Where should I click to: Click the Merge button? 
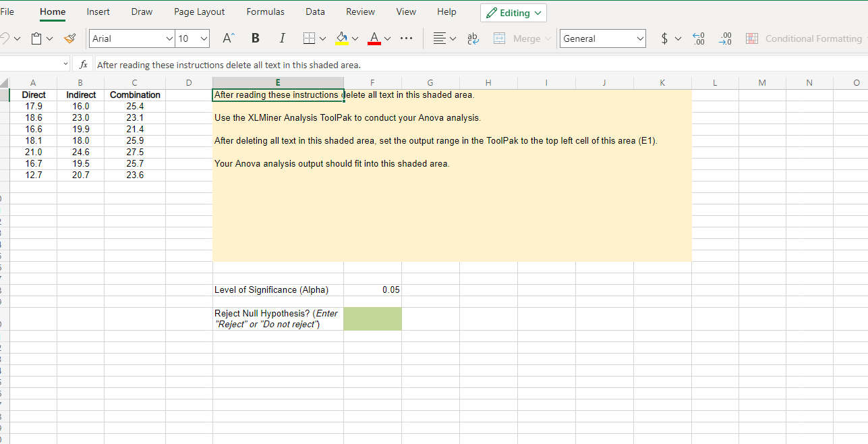521,38
